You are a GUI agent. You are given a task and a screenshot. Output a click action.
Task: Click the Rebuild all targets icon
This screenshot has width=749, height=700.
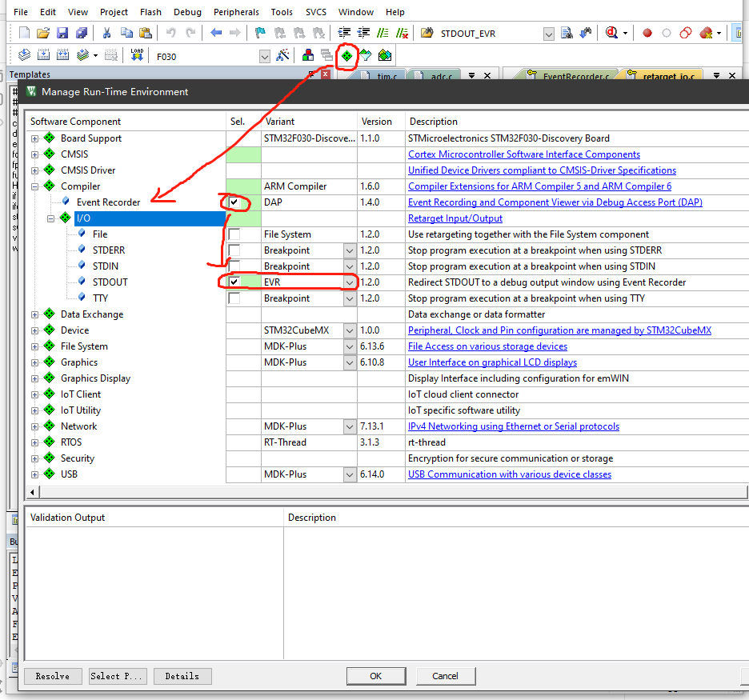(x=62, y=55)
